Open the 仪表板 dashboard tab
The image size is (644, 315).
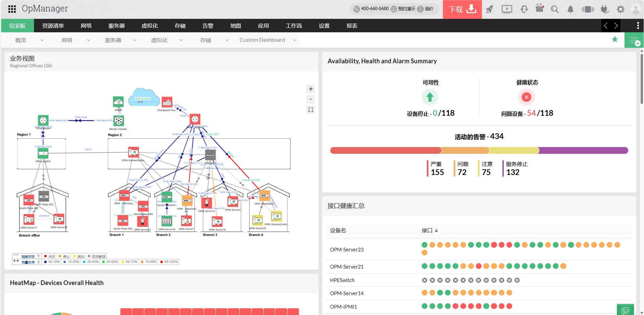(17, 26)
